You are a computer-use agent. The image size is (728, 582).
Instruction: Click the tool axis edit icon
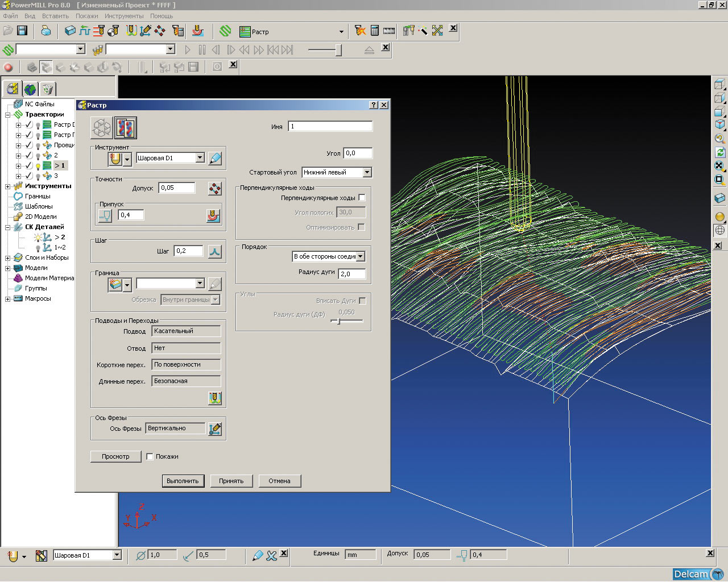(x=214, y=429)
